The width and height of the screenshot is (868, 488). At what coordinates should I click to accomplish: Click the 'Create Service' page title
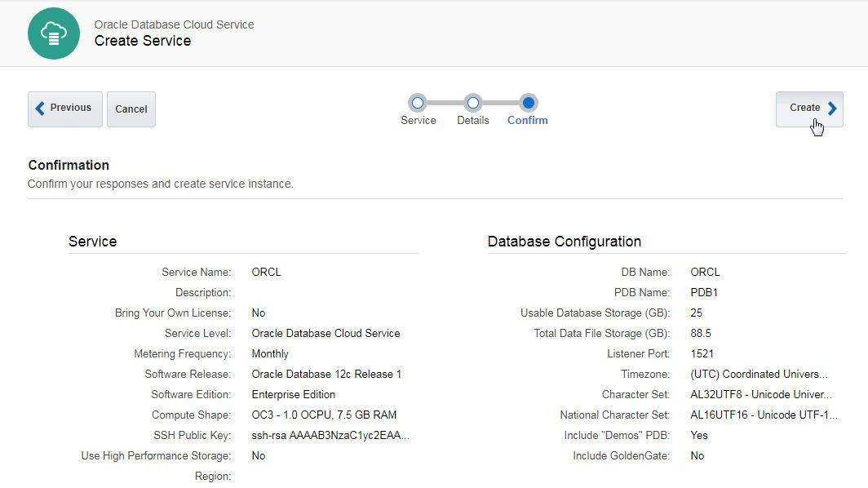pyautogui.click(x=142, y=41)
